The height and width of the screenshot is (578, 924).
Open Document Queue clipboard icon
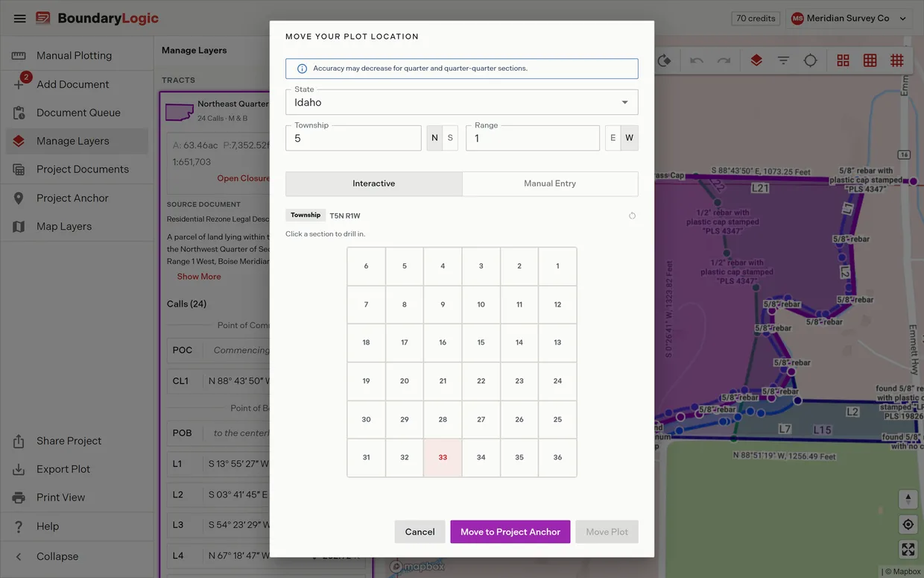coord(19,113)
